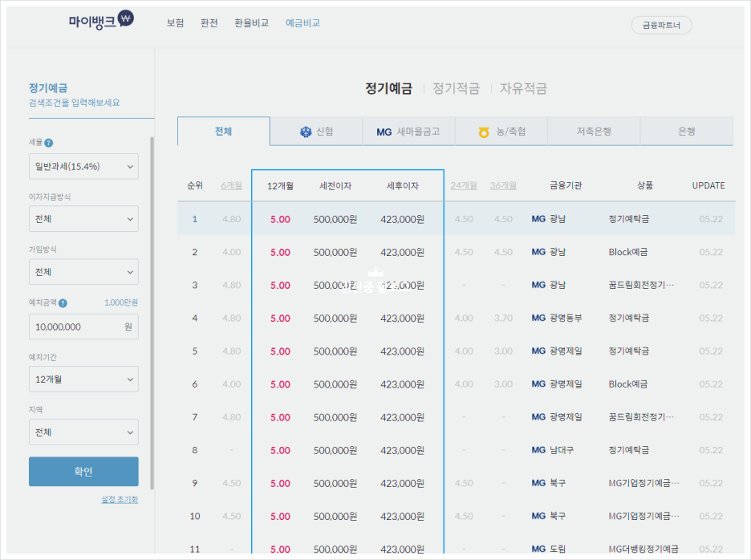
Task: Click the 3.70 rate in 광명동부 row
Action: [503, 318]
